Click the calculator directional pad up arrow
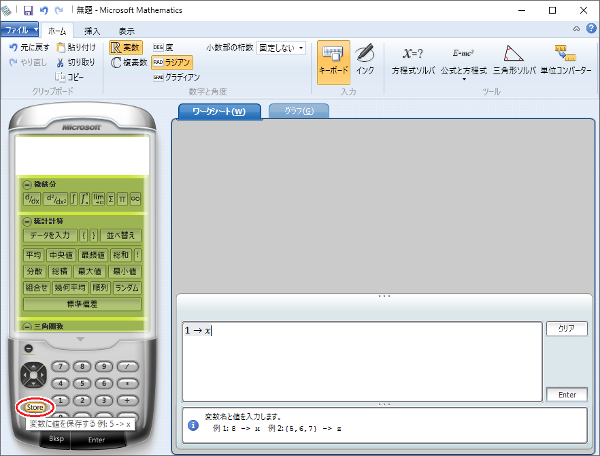The width and height of the screenshot is (600, 456). pos(33,366)
